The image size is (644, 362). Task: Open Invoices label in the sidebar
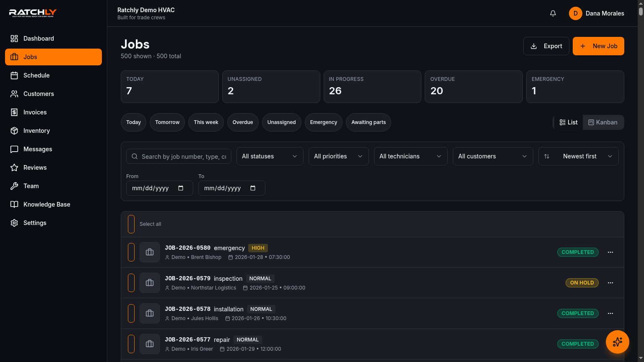click(x=35, y=112)
